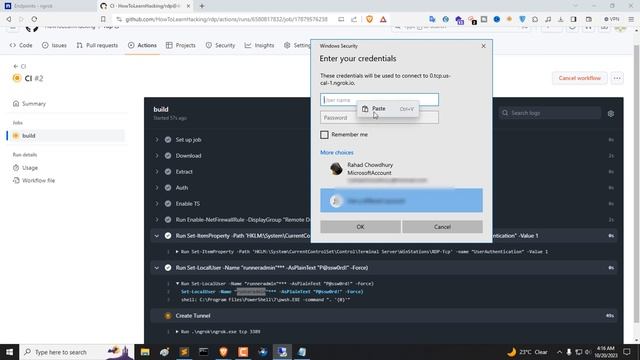Click the Cancel workflow button
The width and height of the screenshot is (640, 360).
580,78
